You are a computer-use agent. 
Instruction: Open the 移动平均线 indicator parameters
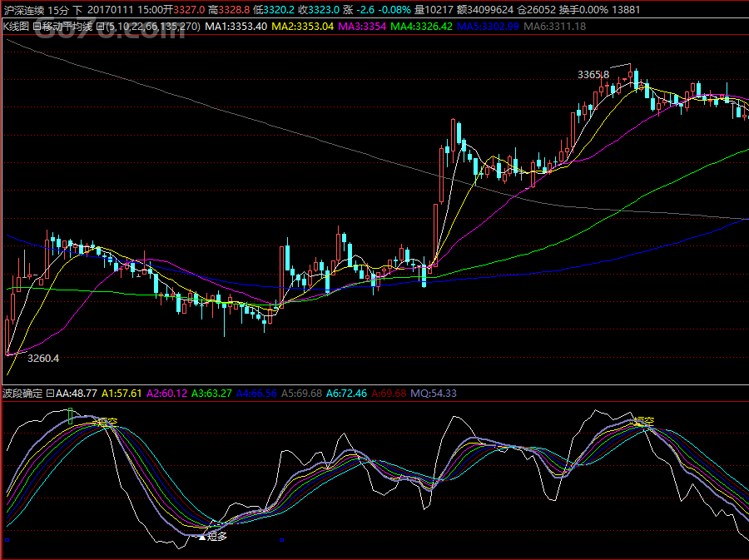(x=70, y=27)
